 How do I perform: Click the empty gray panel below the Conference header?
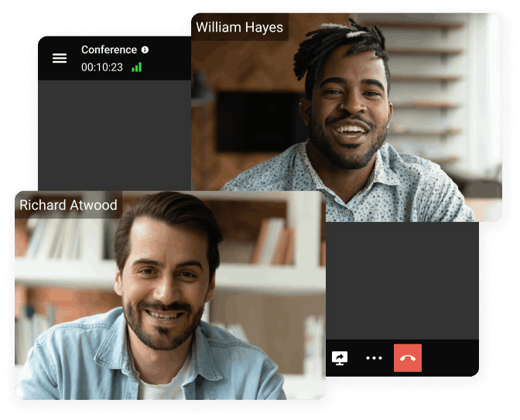(114, 131)
